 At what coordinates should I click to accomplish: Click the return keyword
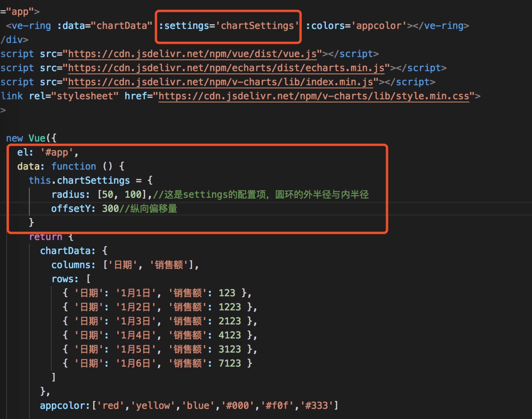tap(46, 237)
